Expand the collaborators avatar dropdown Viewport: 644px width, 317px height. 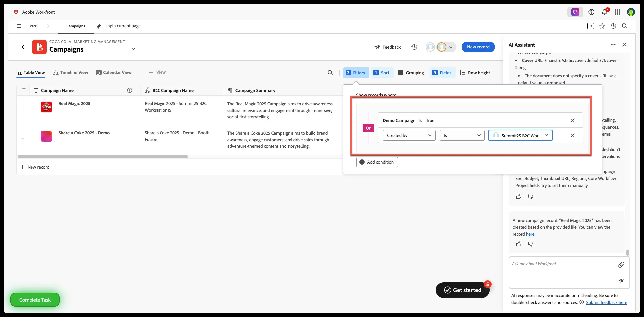pyautogui.click(x=451, y=47)
